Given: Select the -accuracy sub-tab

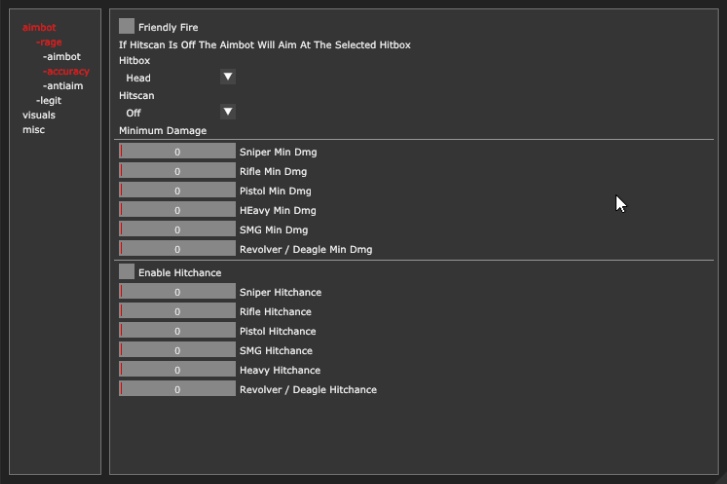Looking at the screenshot, I should [x=66, y=72].
